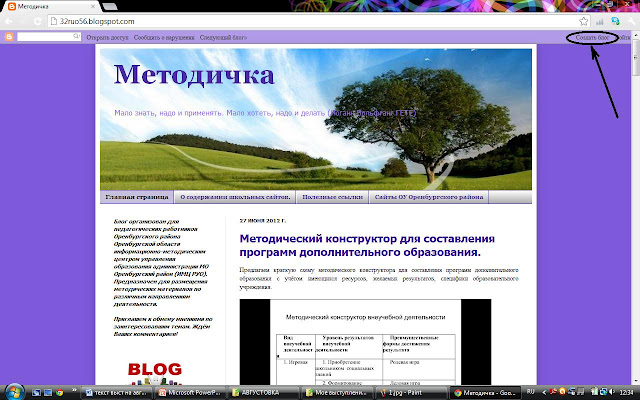Image resolution: width=640 pixels, height=400 pixels.
Task: Switch to 'текст выст на авг' Word taskbar button
Action: [x=118, y=393]
